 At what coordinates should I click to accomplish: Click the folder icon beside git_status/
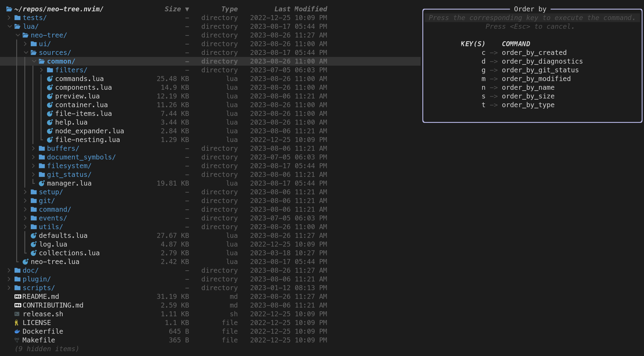click(42, 175)
